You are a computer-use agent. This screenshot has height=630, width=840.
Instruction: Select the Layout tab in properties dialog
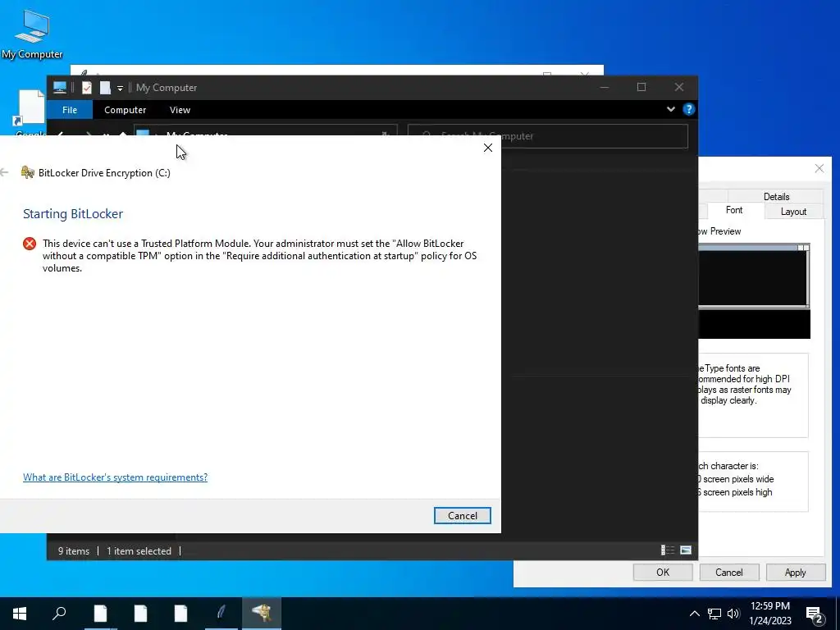(793, 212)
